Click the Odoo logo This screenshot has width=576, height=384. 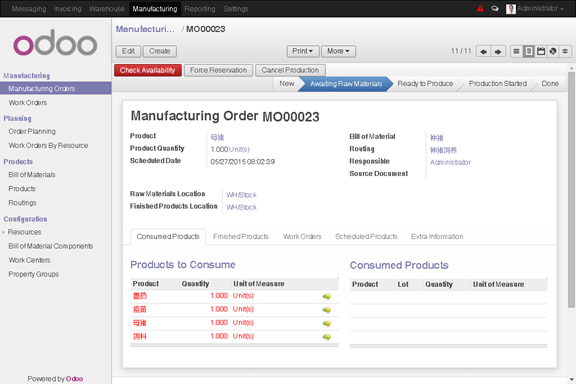tap(55, 43)
